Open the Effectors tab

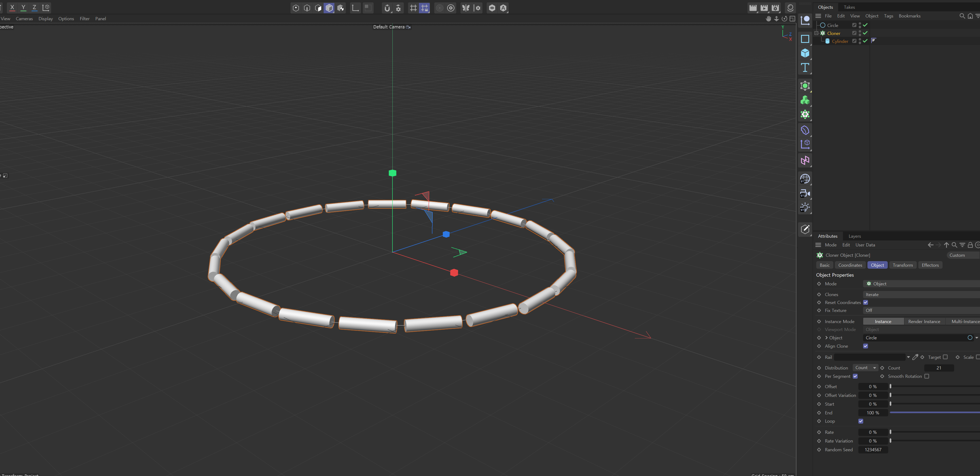point(930,265)
